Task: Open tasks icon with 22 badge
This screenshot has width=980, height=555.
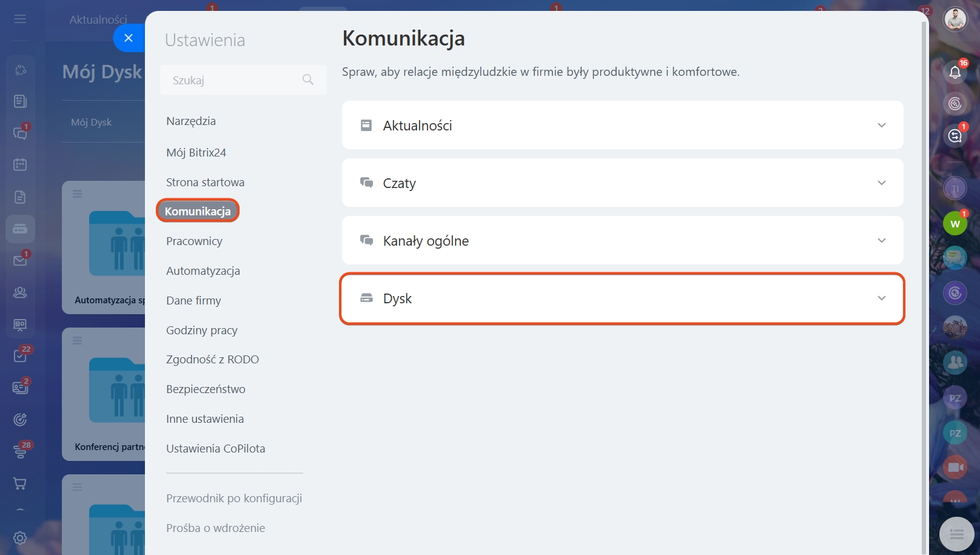Action: [20, 355]
